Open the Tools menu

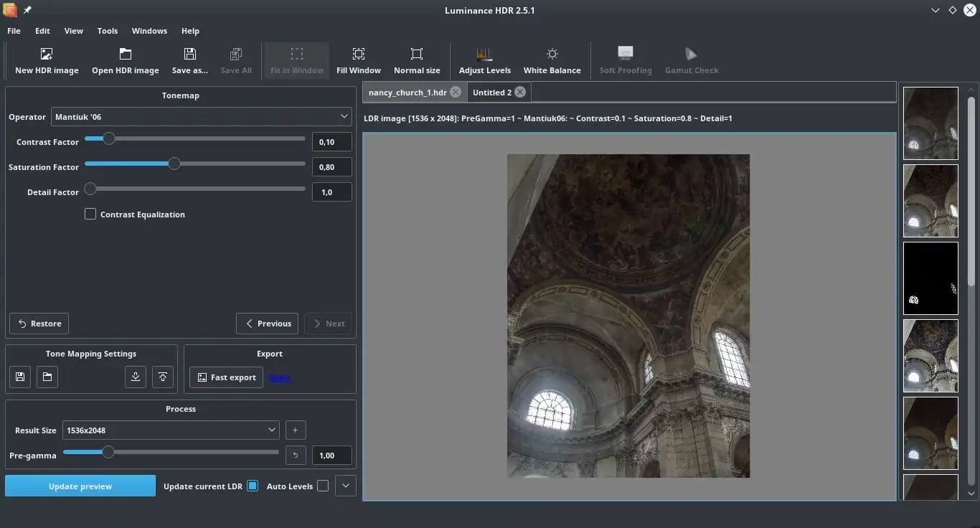click(108, 31)
